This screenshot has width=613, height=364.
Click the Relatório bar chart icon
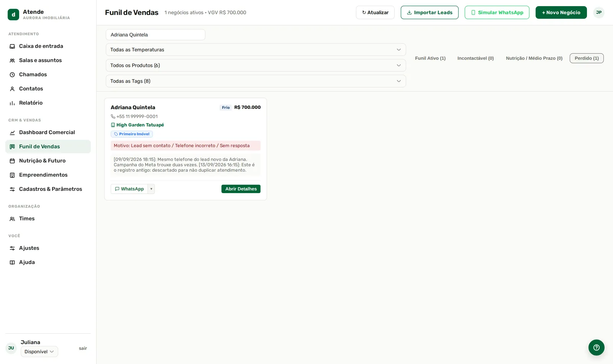12,103
